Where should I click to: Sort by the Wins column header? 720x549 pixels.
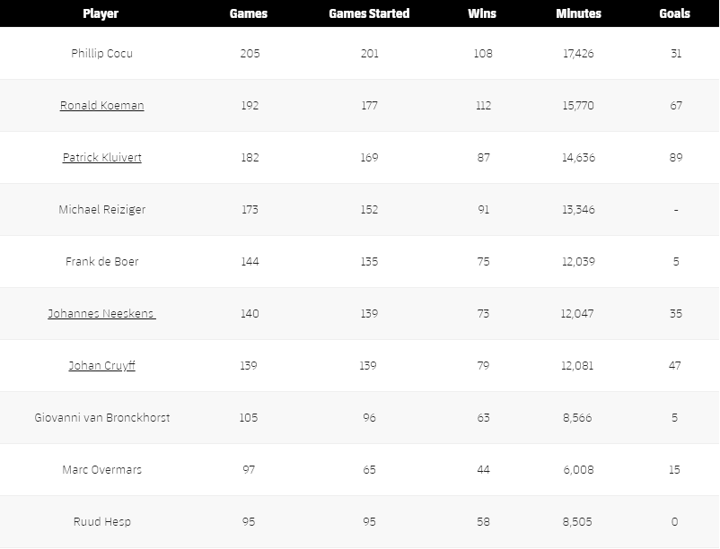482,14
